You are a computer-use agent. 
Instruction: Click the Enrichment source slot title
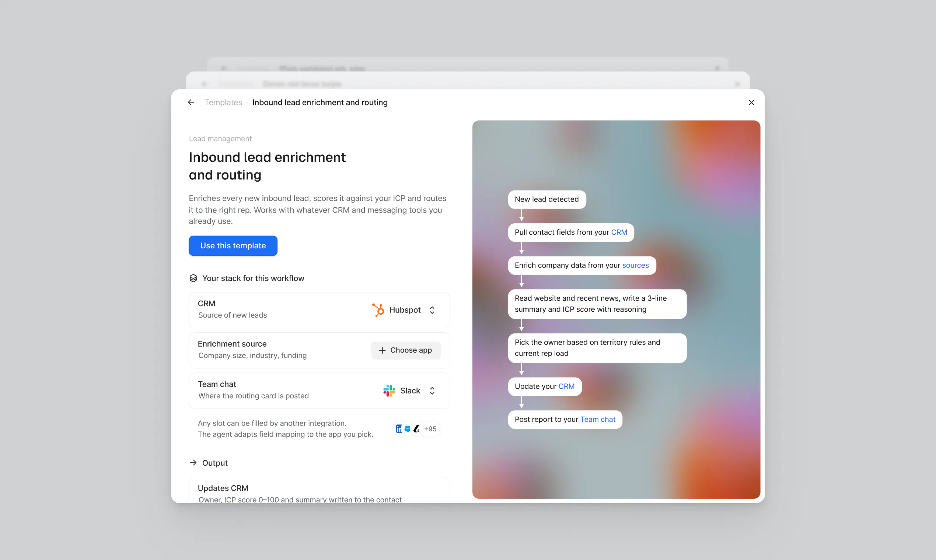[232, 343]
